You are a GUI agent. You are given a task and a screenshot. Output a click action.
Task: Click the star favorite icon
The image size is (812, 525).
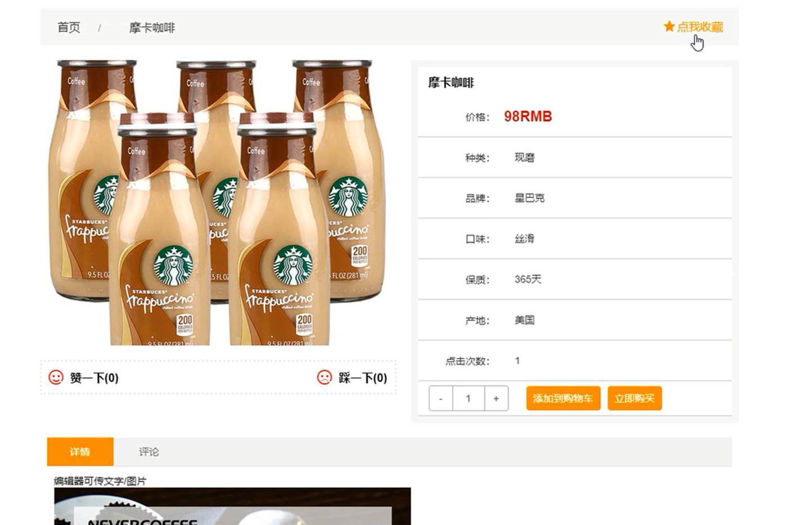[669, 26]
